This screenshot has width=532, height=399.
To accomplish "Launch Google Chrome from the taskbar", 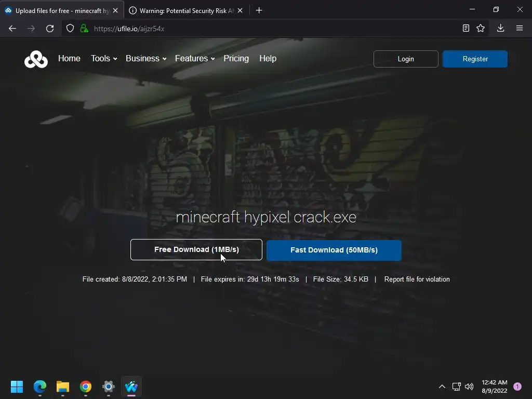I will (x=86, y=387).
